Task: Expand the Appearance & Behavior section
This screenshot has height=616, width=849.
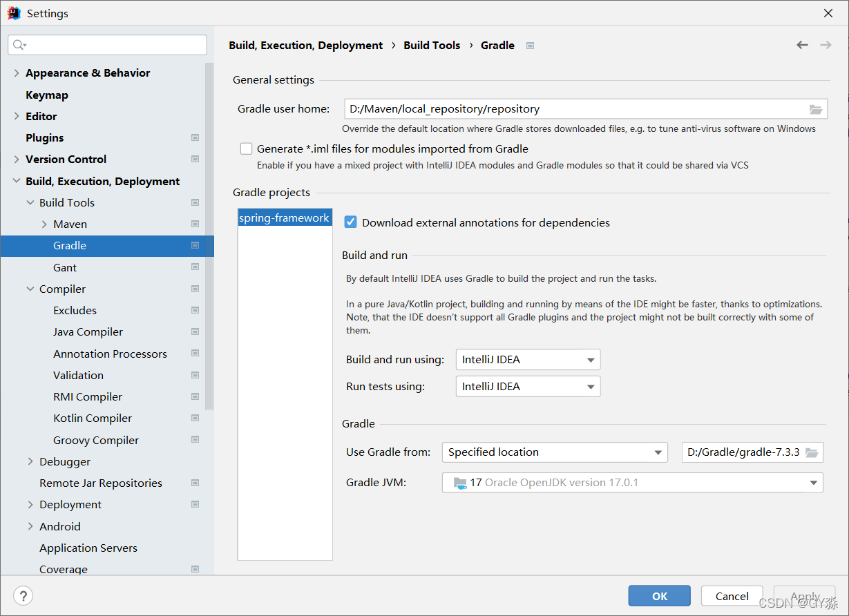Action: click(17, 73)
